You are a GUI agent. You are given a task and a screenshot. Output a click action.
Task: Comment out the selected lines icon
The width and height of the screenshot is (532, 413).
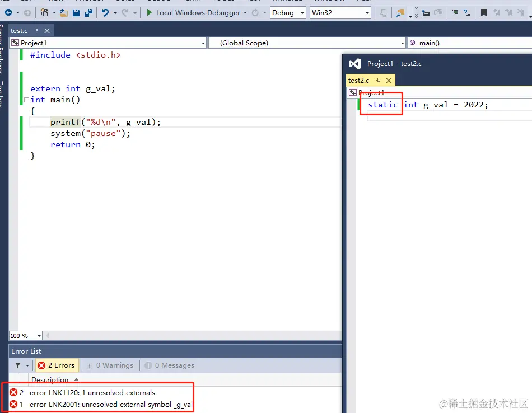pos(455,13)
